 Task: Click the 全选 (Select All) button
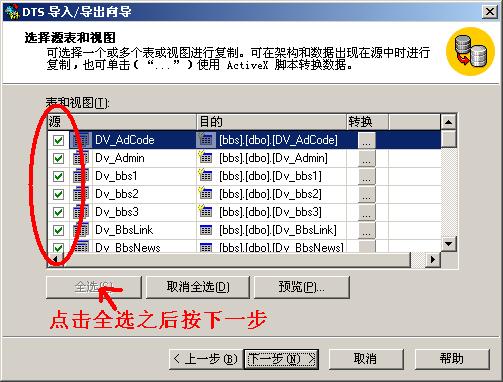(94, 287)
